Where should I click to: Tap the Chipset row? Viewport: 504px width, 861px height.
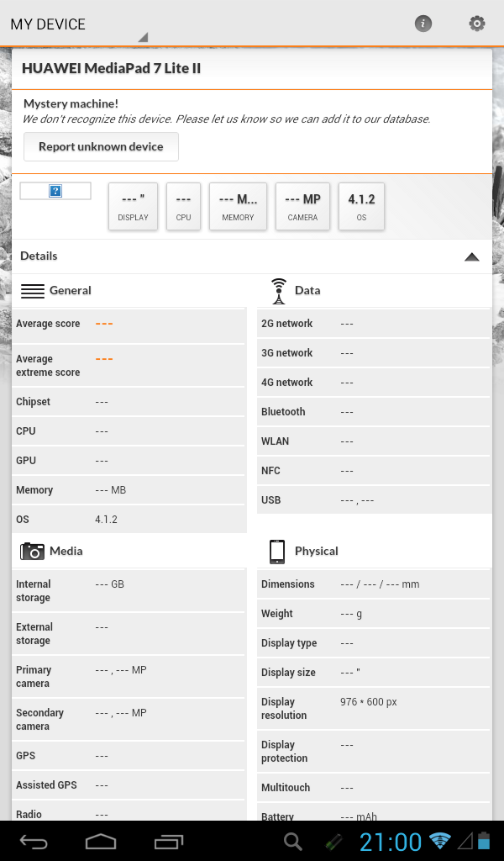pyautogui.click(x=129, y=402)
